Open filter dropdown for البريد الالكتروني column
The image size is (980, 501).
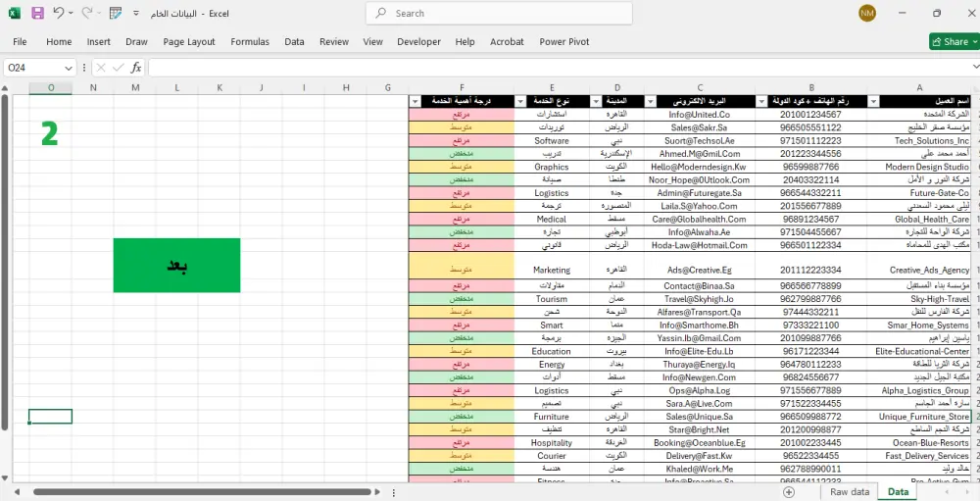click(650, 101)
